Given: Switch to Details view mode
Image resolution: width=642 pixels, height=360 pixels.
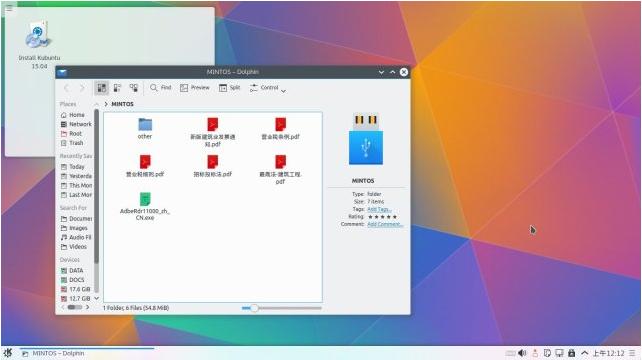Looking at the screenshot, I should click(134, 88).
